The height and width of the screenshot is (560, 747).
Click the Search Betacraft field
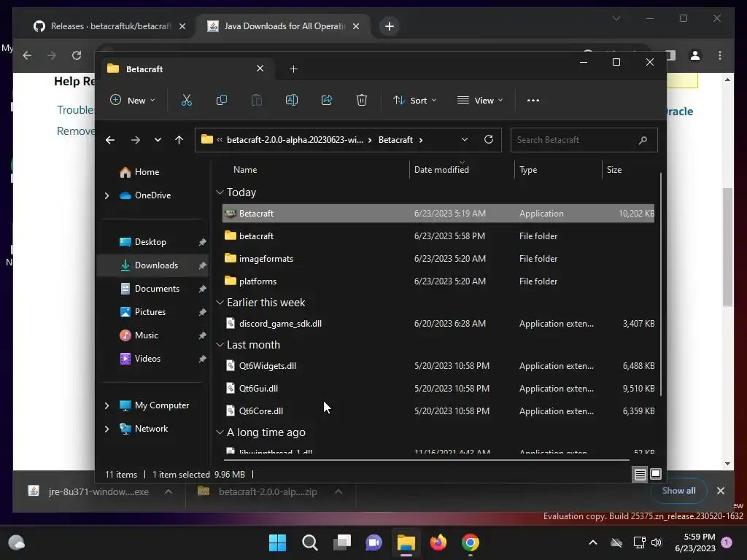pyautogui.click(x=584, y=140)
